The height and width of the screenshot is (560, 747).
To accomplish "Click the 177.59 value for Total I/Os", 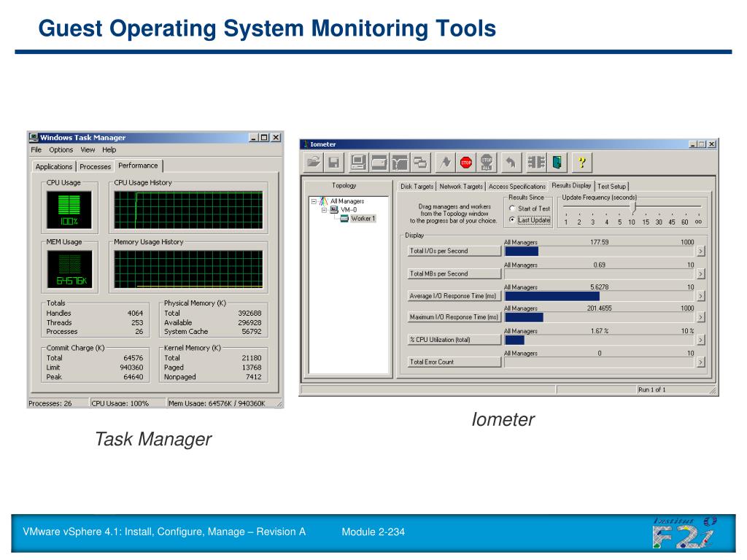I will tap(600, 242).
